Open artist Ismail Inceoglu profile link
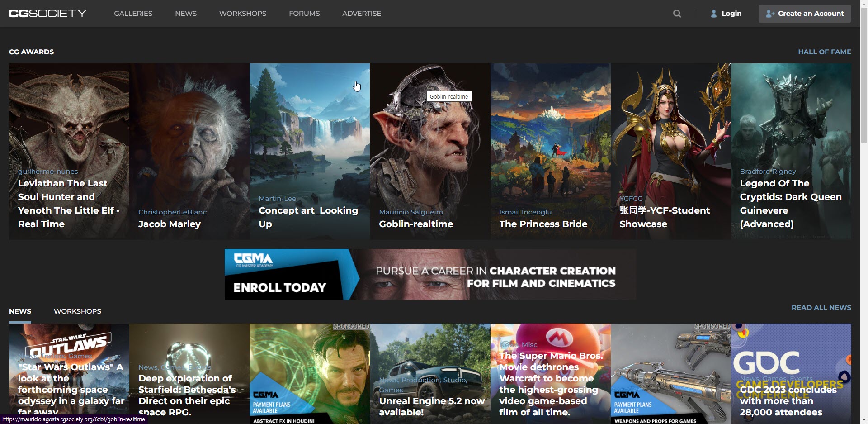Viewport: 868px width, 424px height. pyautogui.click(x=525, y=212)
